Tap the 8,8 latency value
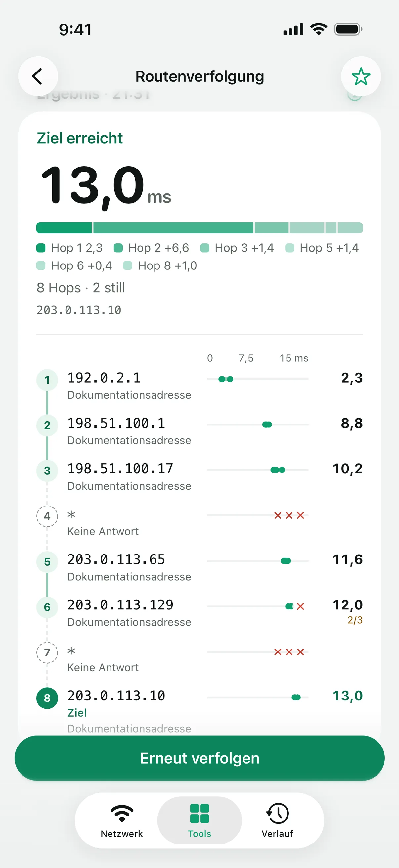This screenshot has width=399, height=868. (352, 423)
